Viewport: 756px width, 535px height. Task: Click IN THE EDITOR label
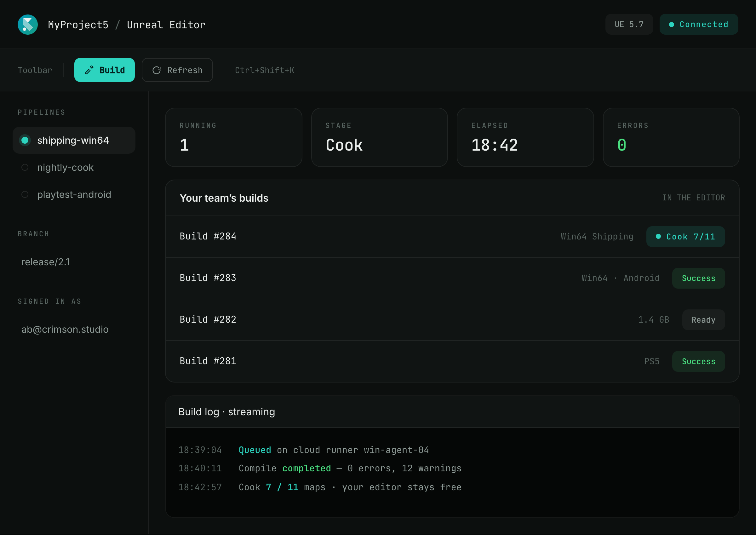point(693,198)
